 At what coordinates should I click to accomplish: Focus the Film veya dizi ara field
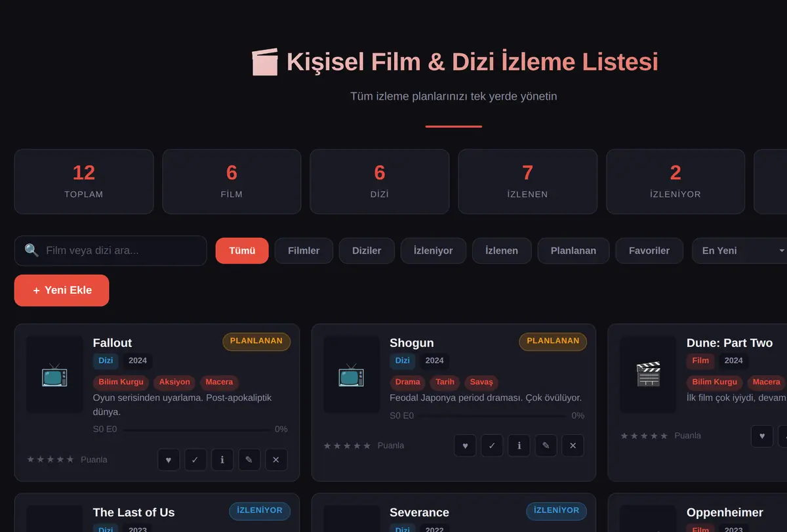(x=110, y=251)
